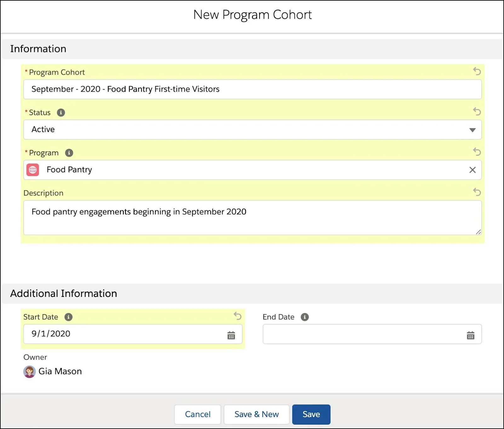Open the Status field info tooltip
The height and width of the screenshot is (429, 504).
point(61,113)
